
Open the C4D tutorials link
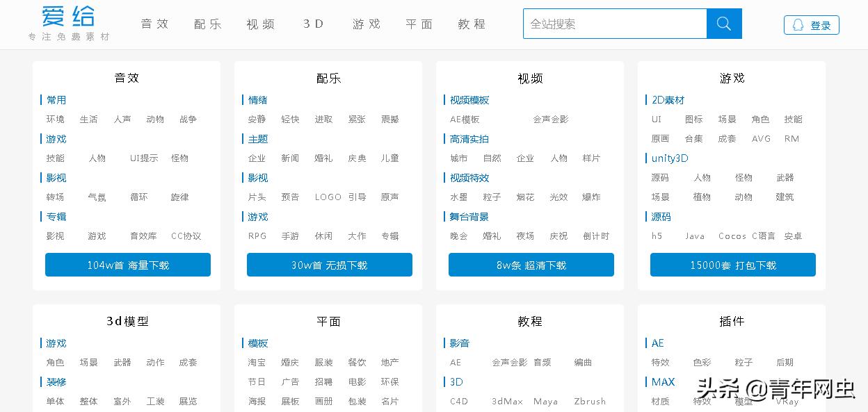click(458, 401)
